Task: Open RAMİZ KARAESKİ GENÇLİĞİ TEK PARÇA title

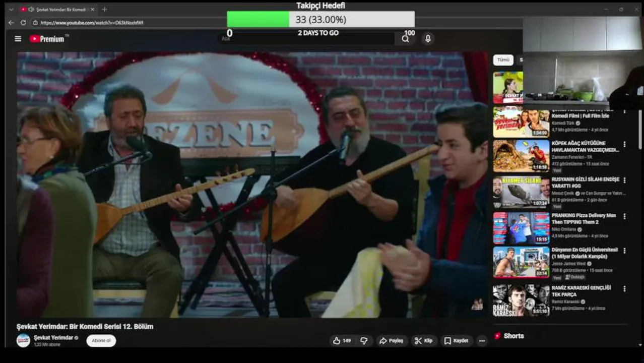Action: point(581,291)
